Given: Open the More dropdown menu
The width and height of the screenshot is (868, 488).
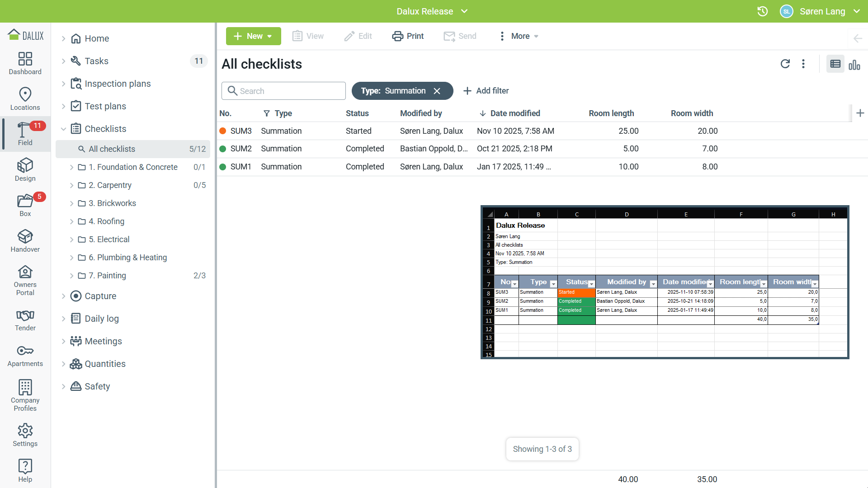Looking at the screenshot, I should pos(519,36).
